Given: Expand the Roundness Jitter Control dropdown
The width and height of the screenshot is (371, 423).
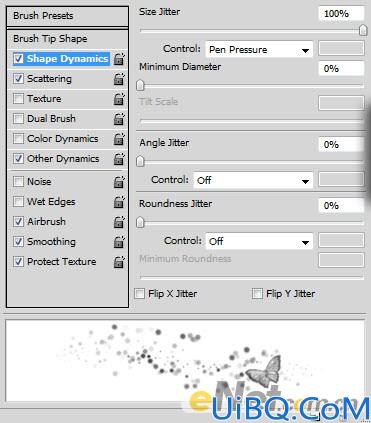Looking at the screenshot, I should pyautogui.click(x=259, y=241).
